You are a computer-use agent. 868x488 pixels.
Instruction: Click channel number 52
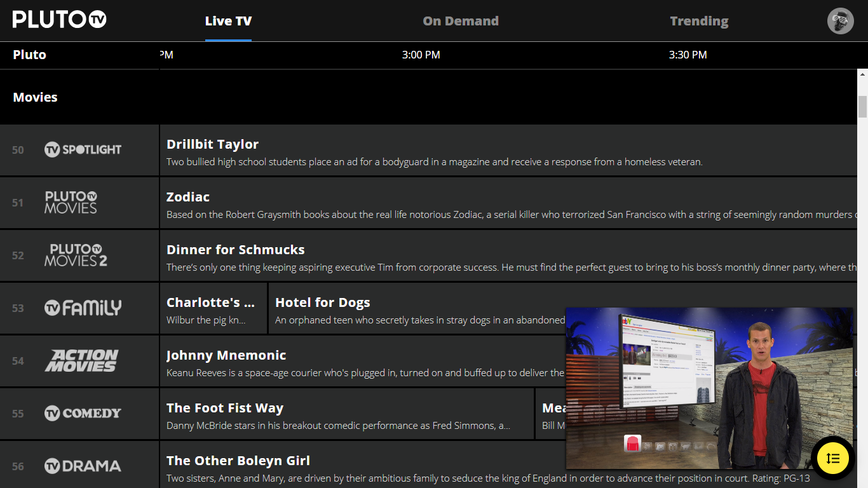pyautogui.click(x=18, y=255)
